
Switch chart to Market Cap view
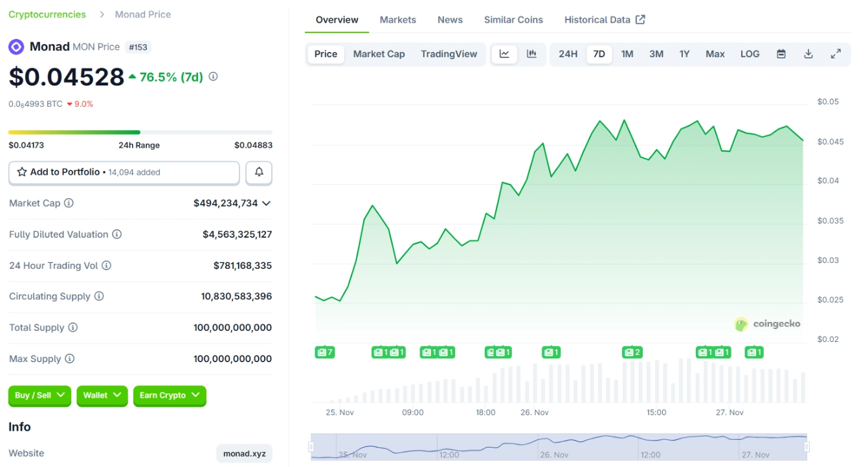pos(379,54)
